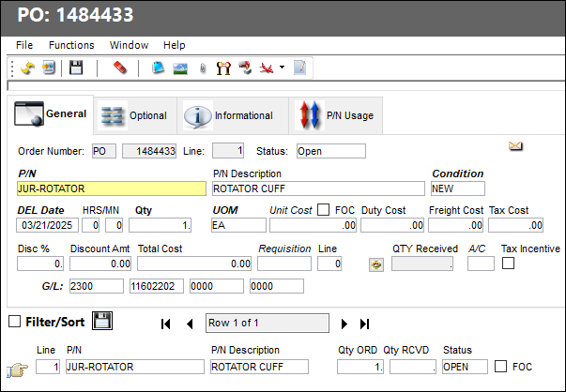Click the Unit Cost field
Image resolution: width=566 pixels, height=392 pixels.
(x=313, y=225)
